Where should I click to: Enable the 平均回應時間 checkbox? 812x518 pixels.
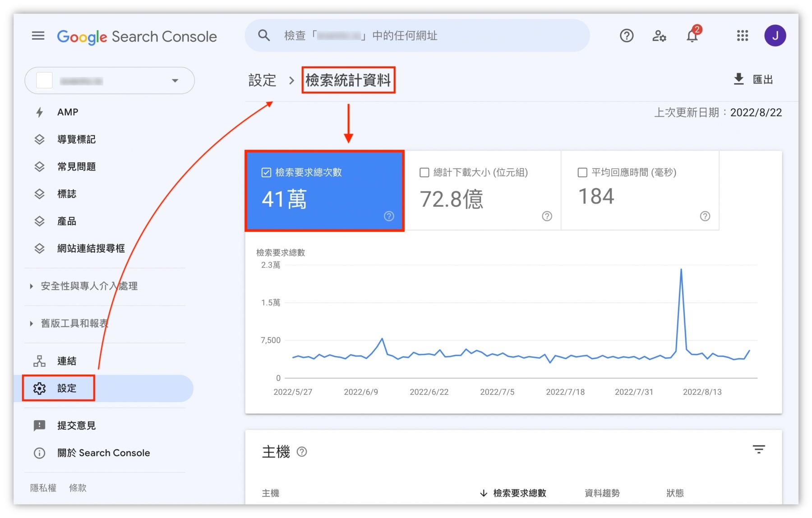[582, 172]
